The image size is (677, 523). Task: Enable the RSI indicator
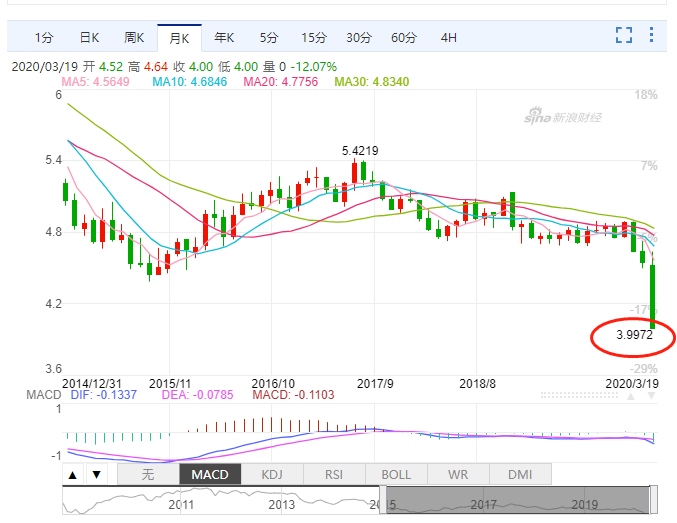tap(334, 474)
